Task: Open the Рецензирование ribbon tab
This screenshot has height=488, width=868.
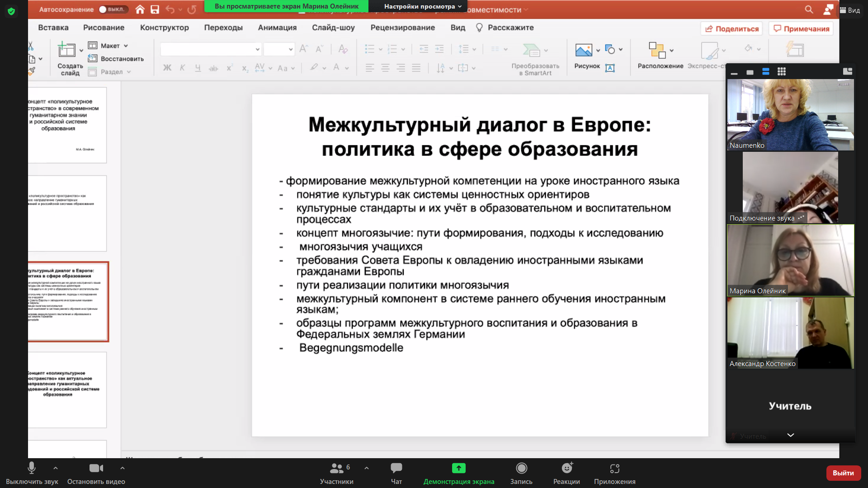Action: coord(402,28)
